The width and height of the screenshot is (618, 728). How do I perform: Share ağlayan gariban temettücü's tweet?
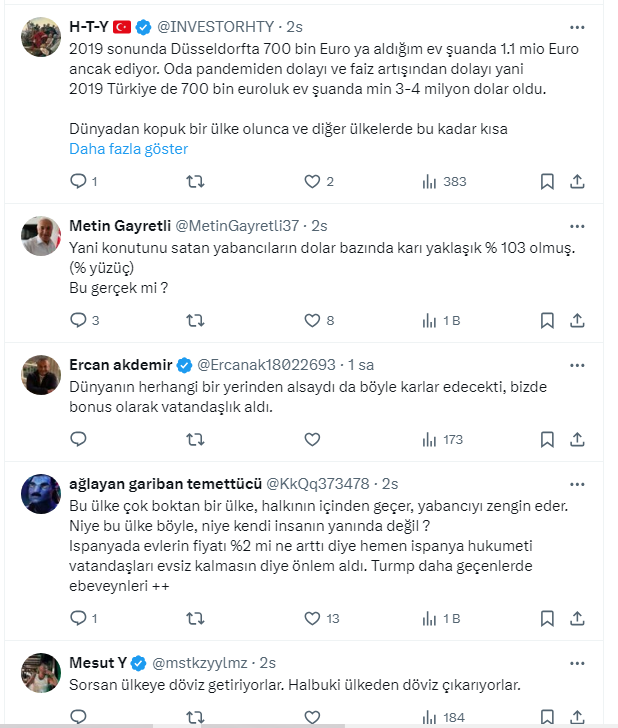[x=577, y=619]
